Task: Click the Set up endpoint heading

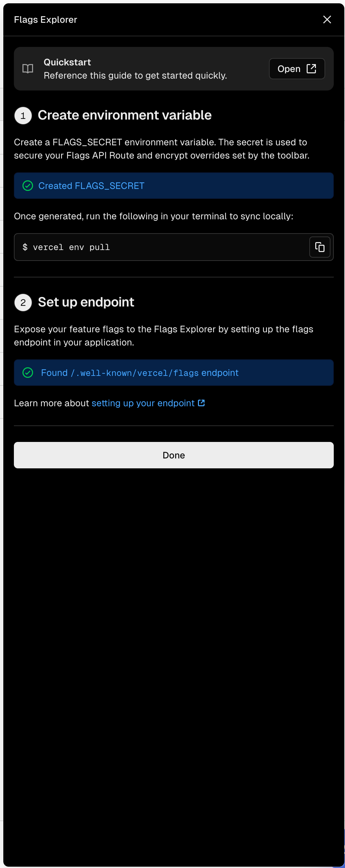Action: tap(86, 302)
